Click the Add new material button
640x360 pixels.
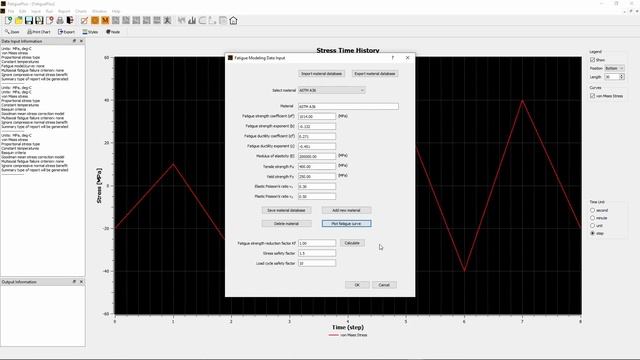tap(346, 210)
